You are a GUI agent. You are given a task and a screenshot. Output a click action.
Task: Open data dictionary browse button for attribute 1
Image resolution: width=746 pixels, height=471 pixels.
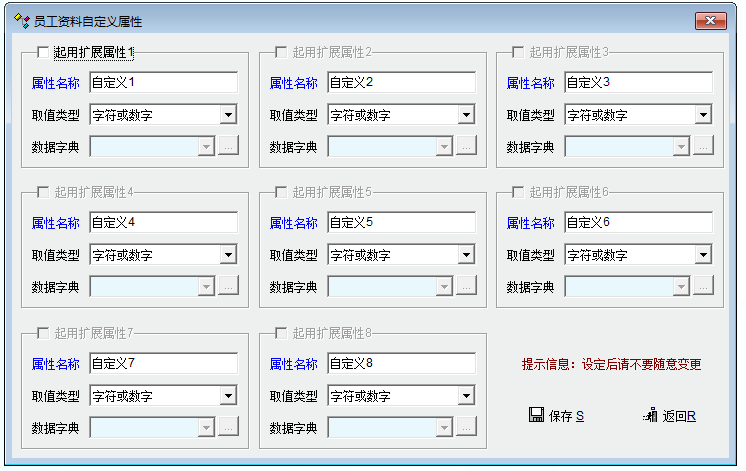(229, 147)
